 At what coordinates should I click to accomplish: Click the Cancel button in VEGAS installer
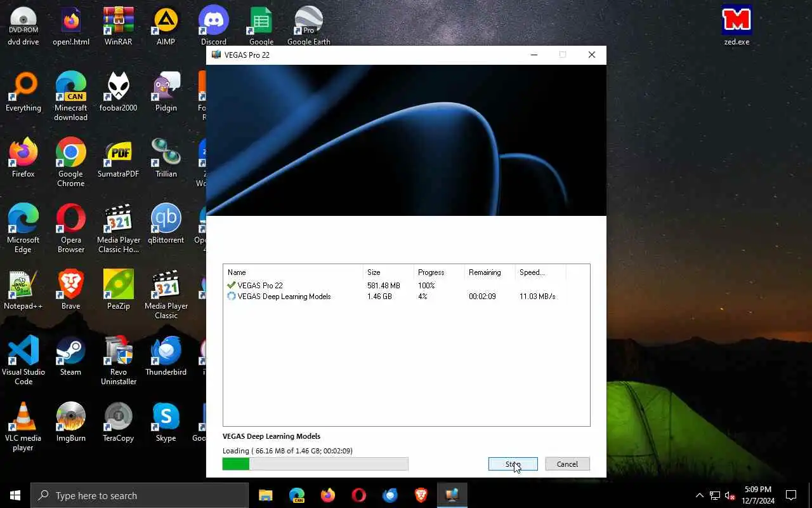tap(567, 464)
